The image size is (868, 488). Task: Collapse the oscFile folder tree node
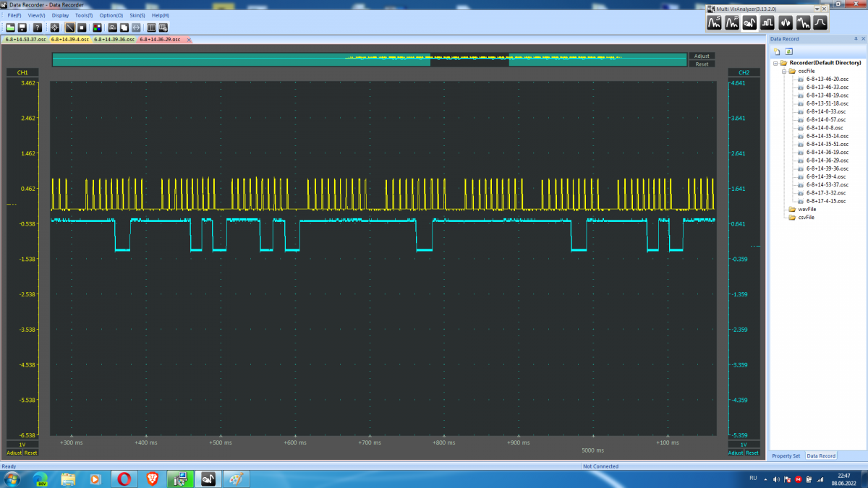point(783,71)
